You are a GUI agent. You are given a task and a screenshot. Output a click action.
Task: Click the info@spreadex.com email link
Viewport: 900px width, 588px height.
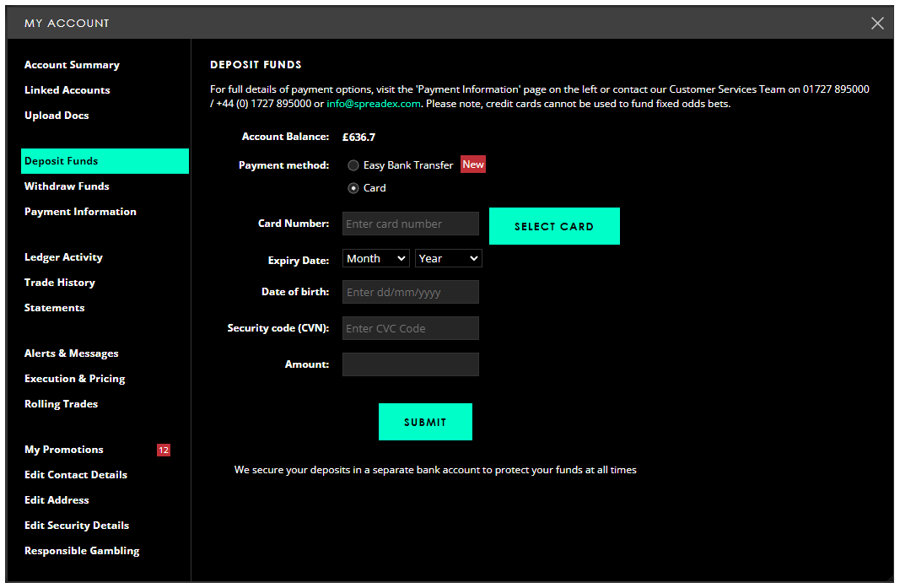(x=373, y=104)
